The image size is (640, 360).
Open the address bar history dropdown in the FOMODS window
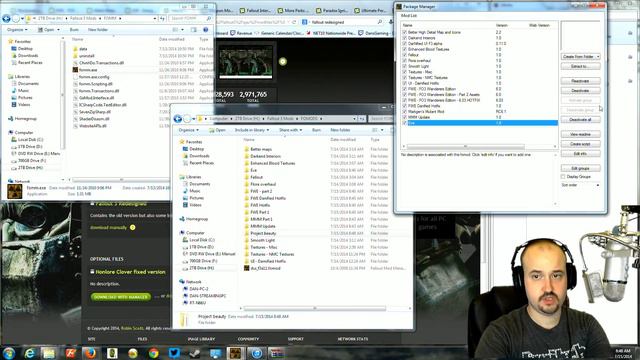tap(354, 119)
